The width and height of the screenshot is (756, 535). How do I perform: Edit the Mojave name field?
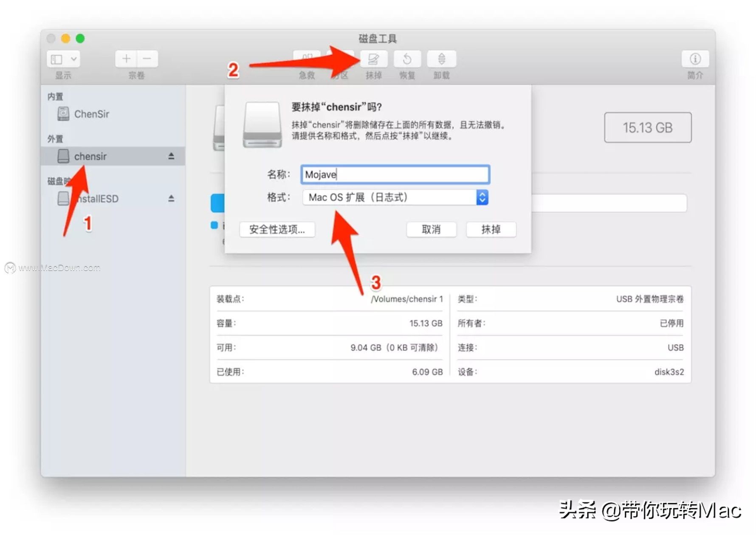pos(395,174)
